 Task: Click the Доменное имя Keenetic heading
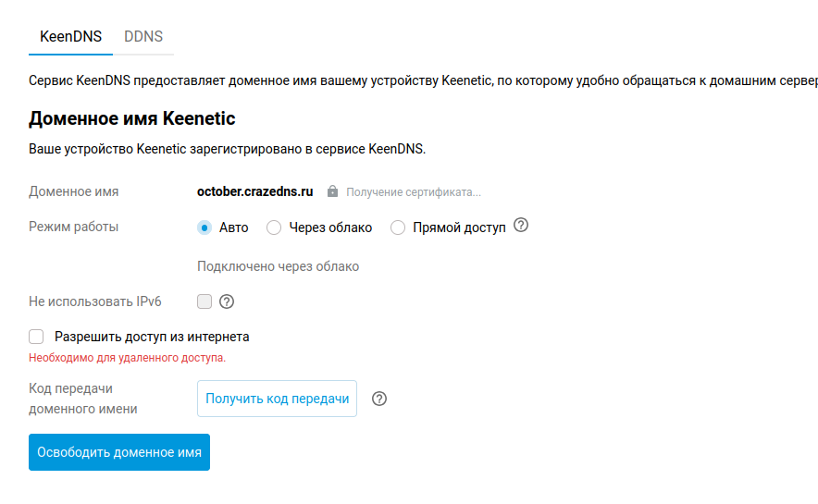132,118
